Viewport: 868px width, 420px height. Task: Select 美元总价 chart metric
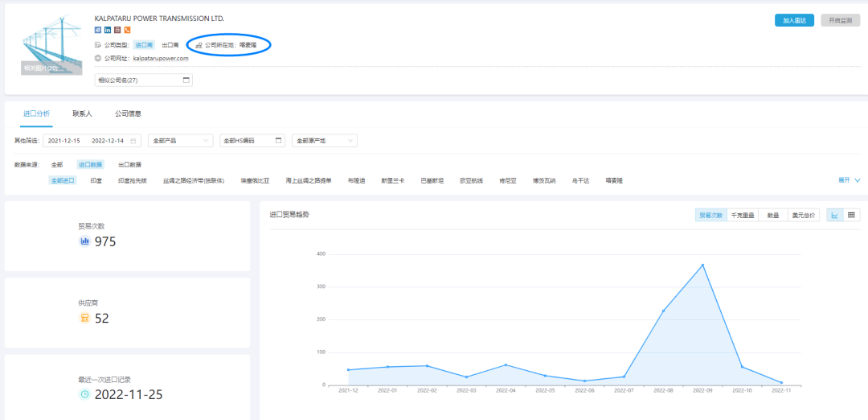tap(803, 216)
